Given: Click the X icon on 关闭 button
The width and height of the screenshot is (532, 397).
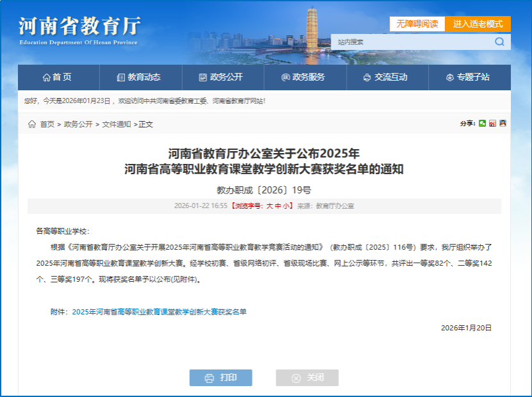Looking at the screenshot, I should point(295,378).
